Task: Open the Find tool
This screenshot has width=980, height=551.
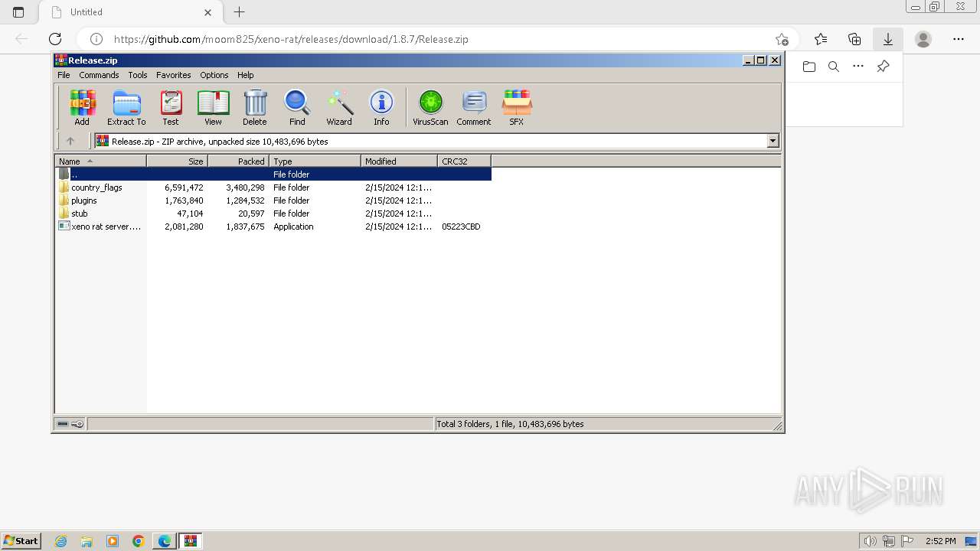Action: pyautogui.click(x=297, y=107)
